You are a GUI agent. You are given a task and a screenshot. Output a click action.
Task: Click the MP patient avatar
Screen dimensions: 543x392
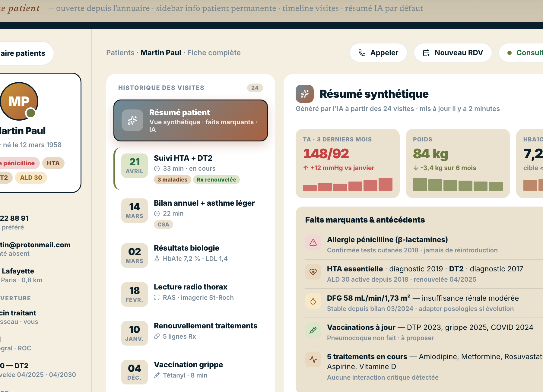pyautogui.click(x=19, y=101)
